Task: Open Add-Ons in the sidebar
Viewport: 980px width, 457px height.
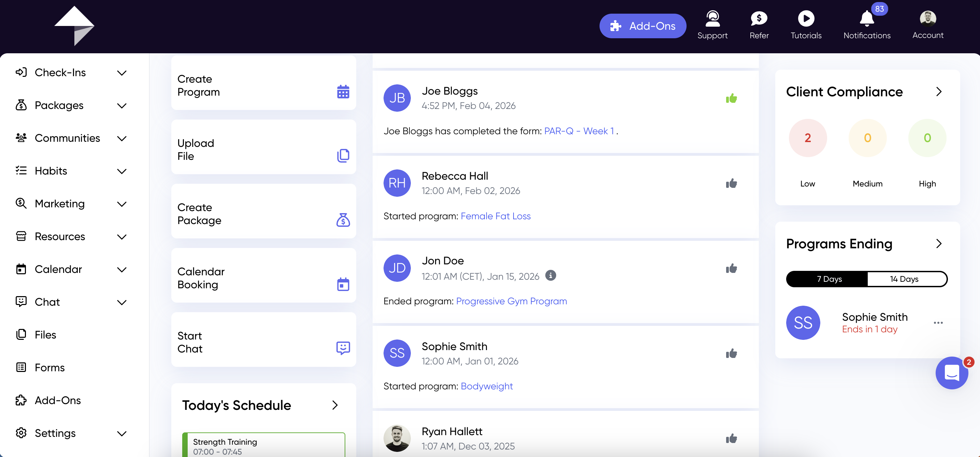Action: point(58,400)
